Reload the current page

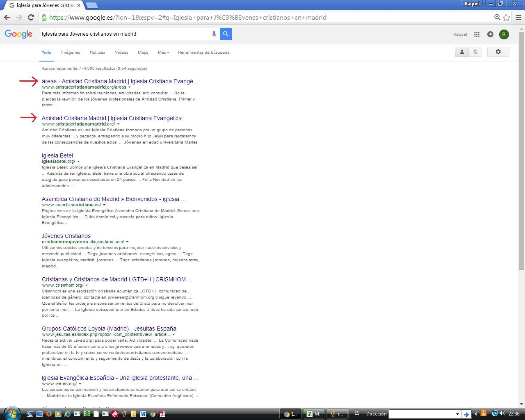click(x=31, y=17)
